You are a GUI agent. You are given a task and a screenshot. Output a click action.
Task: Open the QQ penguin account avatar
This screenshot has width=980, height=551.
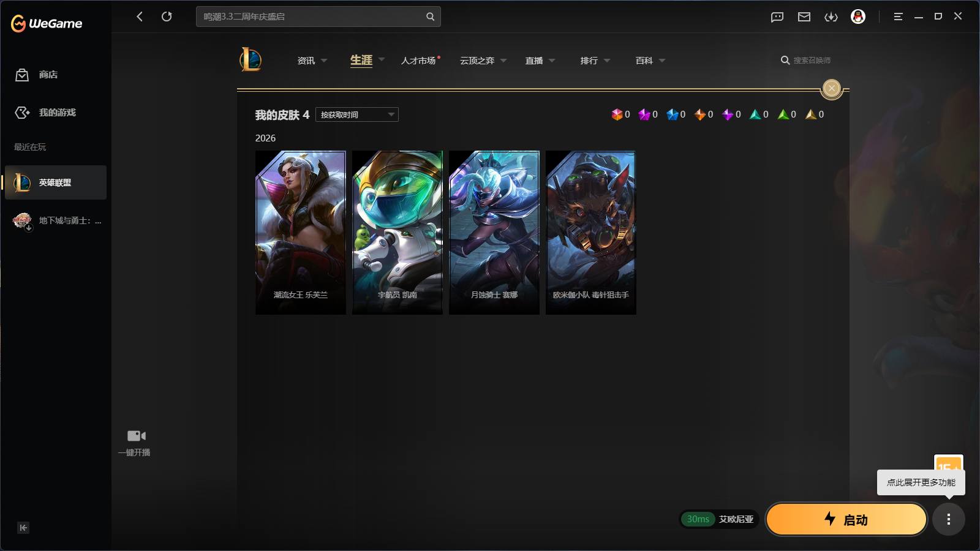click(858, 17)
